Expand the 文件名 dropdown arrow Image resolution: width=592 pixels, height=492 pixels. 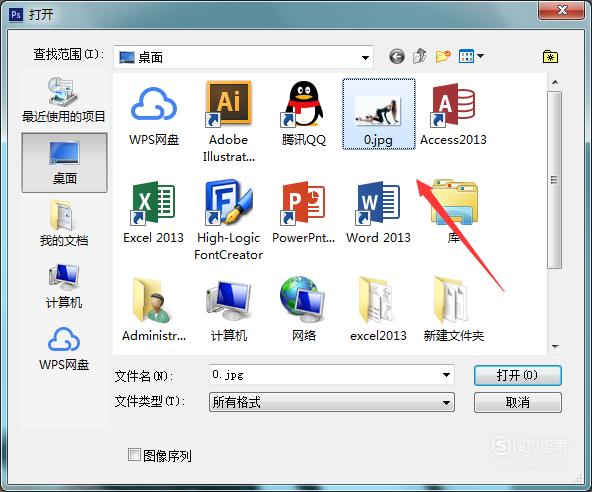(446, 375)
